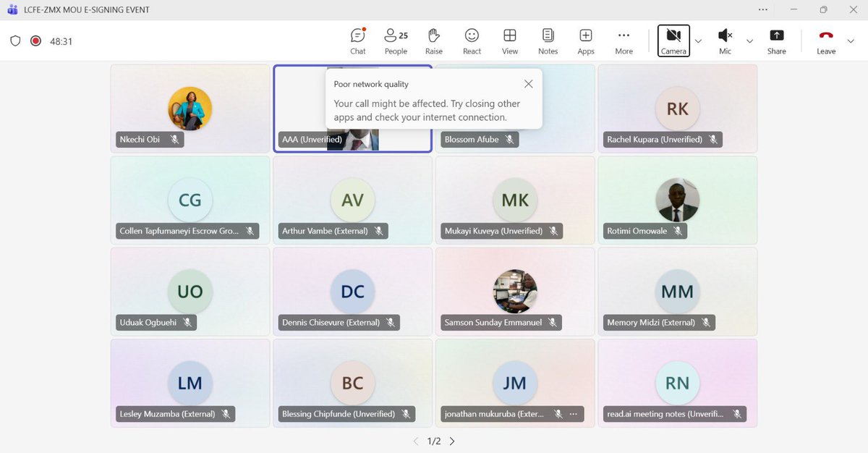Image resolution: width=868 pixels, height=453 pixels.
Task: Select Nkechi Obi's video tile
Action: pyautogui.click(x=190, y=109)
